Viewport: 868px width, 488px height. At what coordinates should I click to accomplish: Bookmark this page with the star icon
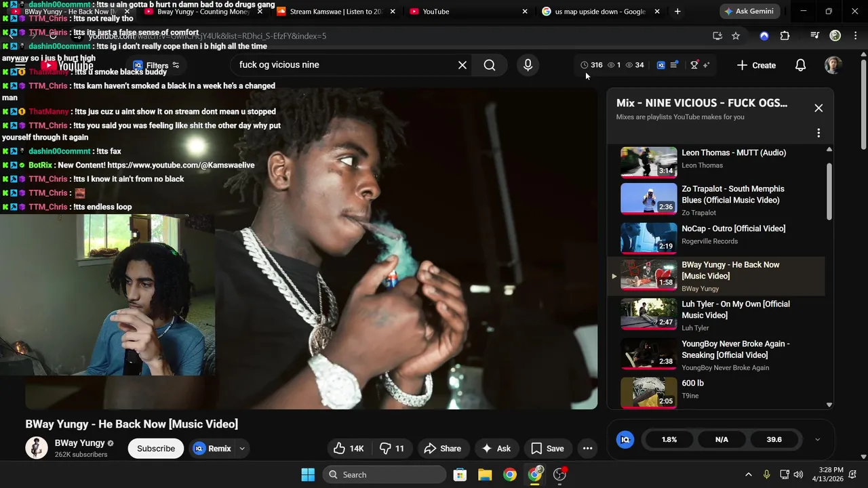pos(736,36)
